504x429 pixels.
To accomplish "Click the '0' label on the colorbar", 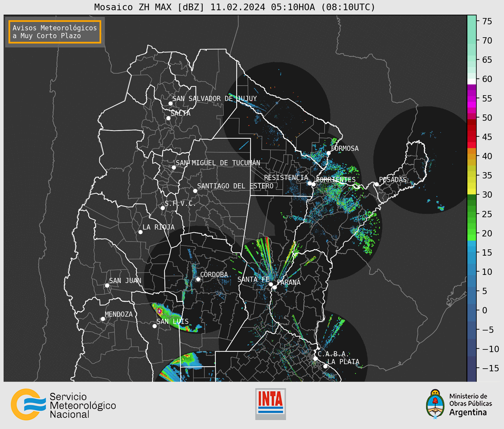I will 484,310.
